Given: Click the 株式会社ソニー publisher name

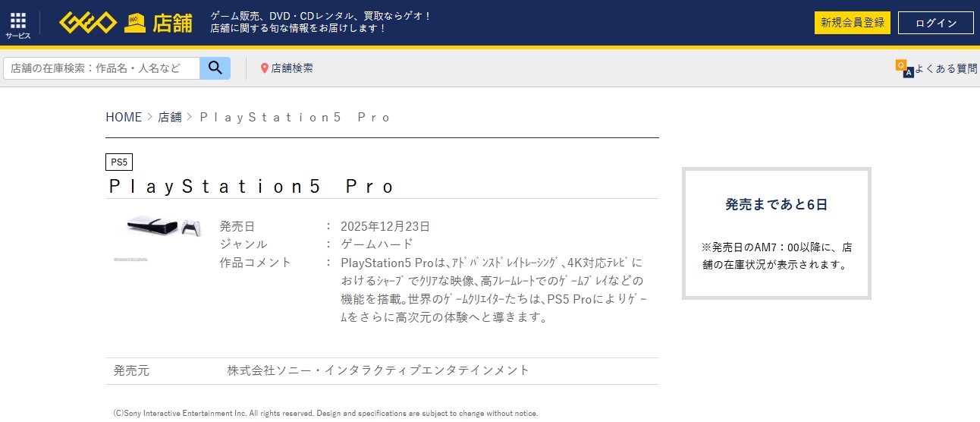Looking at the screenshot, I should coord(378,370).
